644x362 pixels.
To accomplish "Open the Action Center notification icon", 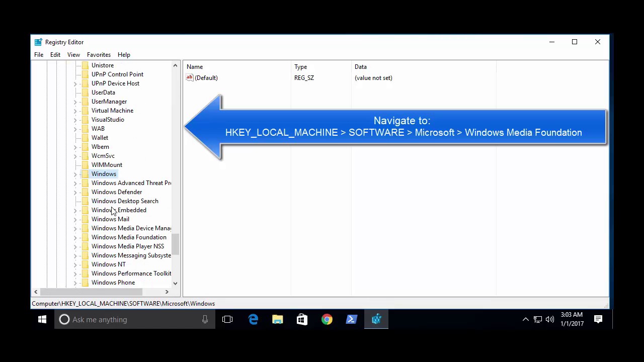I will [598, 319].
